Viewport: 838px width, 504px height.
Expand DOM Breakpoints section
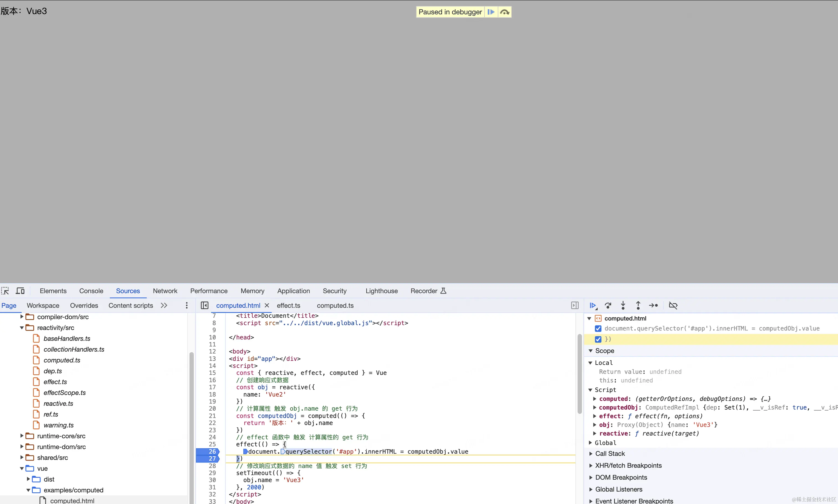[591, 477]
